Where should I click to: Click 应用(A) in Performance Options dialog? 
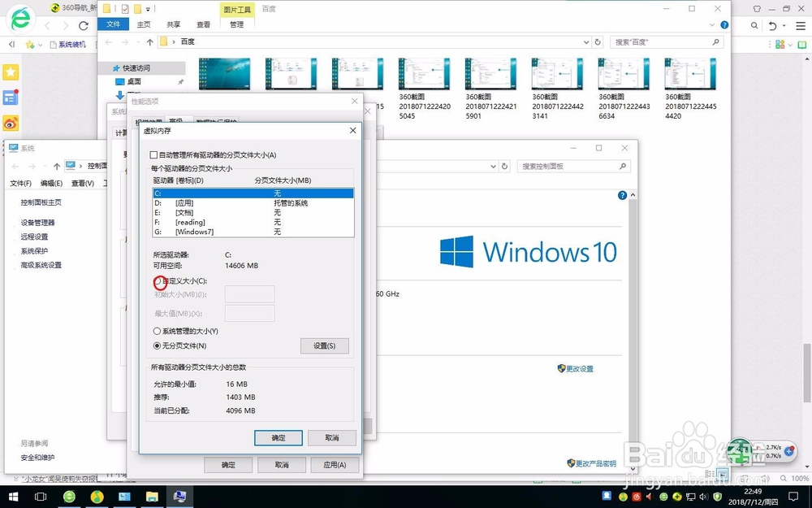335,465
